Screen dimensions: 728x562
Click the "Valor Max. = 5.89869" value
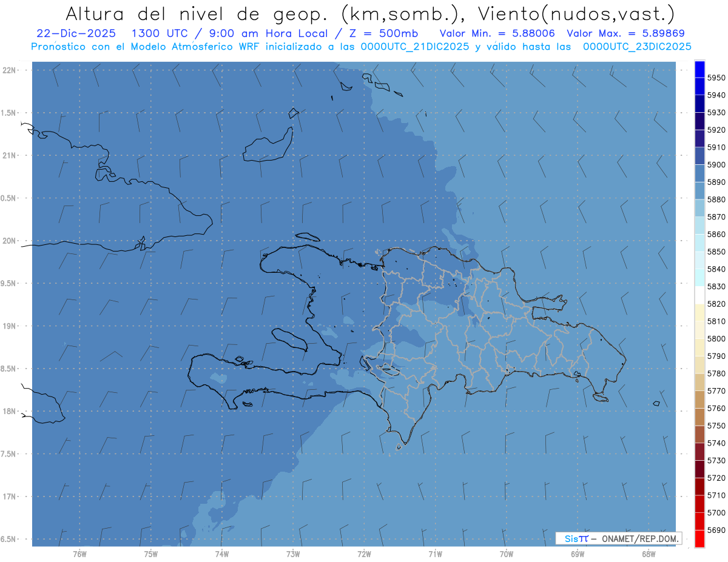(x=625, y=33)
